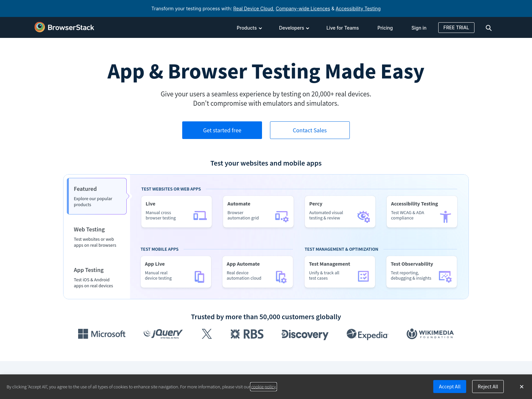
Task: Click the Discovery logo
Action: (305, 334)
